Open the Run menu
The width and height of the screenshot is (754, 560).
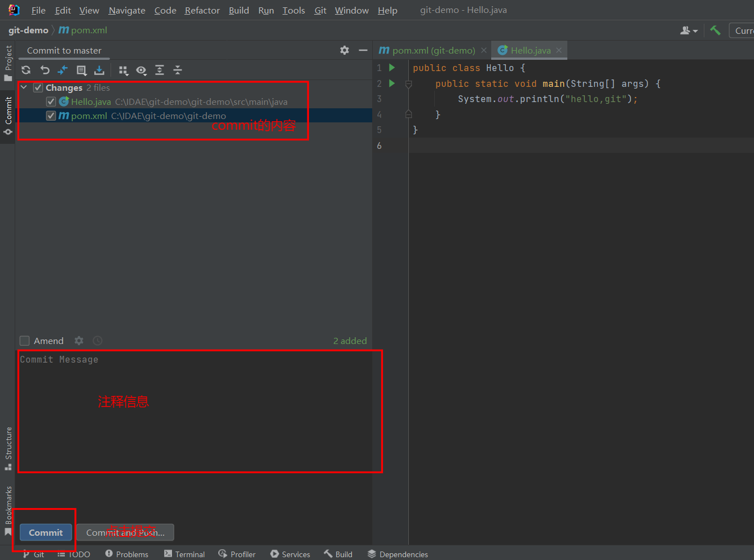coord(266,10)
